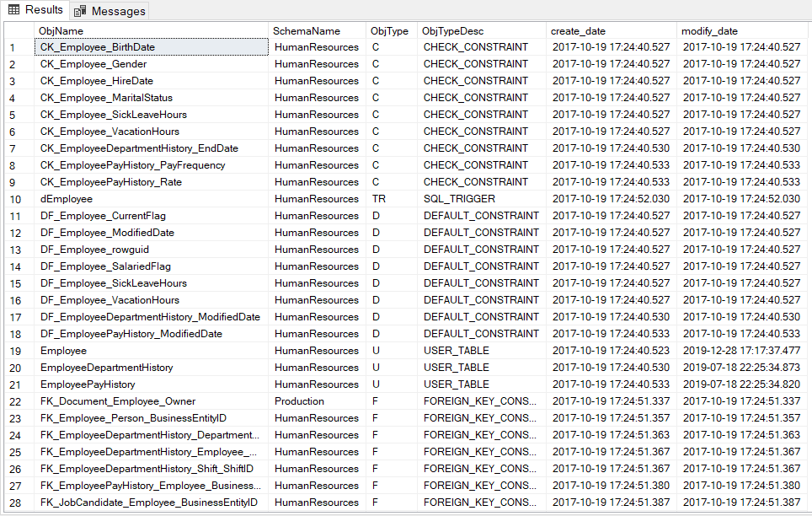Select the create_date column header

pos(611,31)
